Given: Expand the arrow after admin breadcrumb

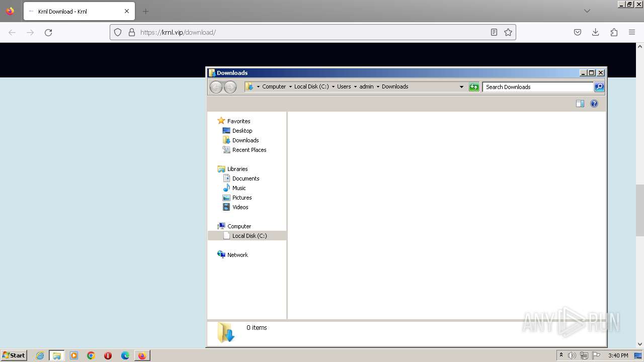Looking at the screenshot, I should [x=378, y=87].
